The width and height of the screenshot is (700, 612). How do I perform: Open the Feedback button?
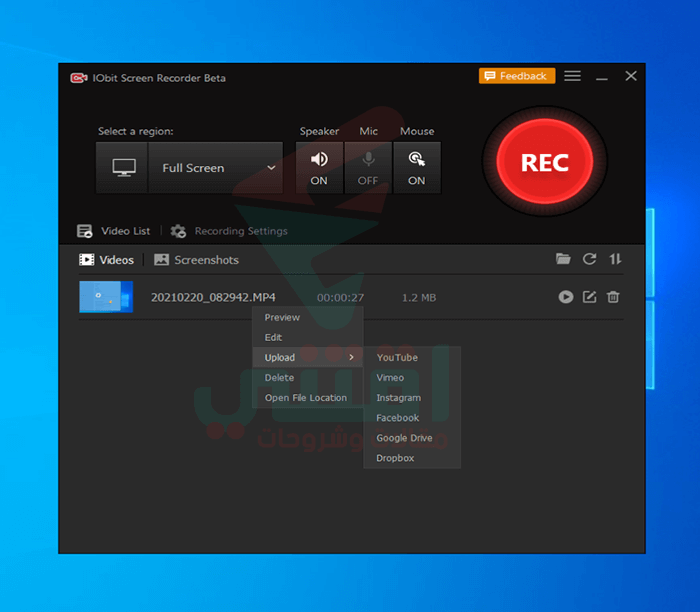click(517, 76)
